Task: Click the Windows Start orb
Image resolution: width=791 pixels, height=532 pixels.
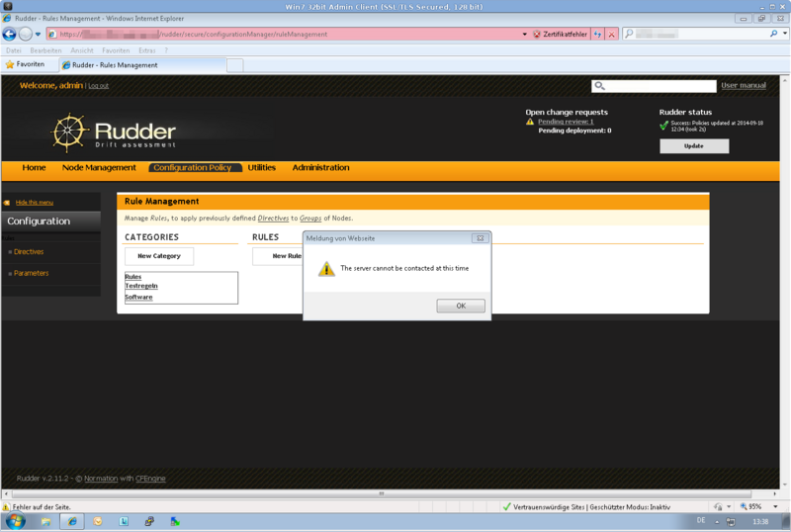Action: 15,521
